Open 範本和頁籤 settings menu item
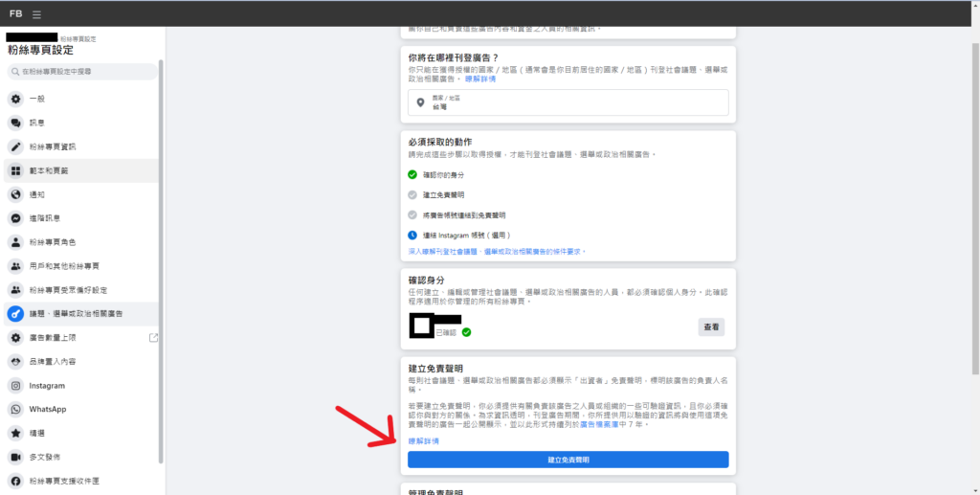The image size is (980, 495). point(81,170)
